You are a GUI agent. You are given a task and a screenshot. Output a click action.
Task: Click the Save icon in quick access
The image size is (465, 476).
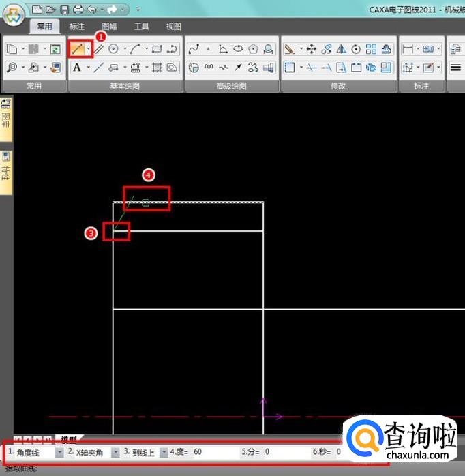64,10
